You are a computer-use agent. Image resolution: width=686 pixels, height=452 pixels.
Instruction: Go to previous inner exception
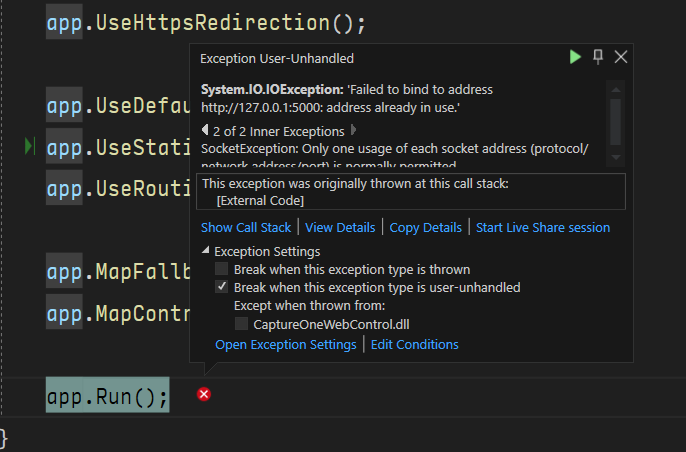(205, 131)
